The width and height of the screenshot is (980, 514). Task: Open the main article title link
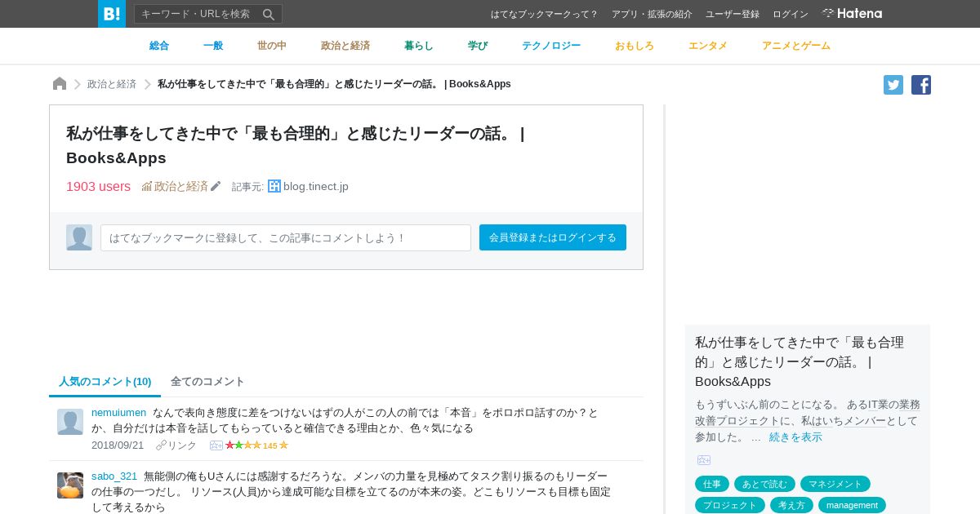coord(296,145)
